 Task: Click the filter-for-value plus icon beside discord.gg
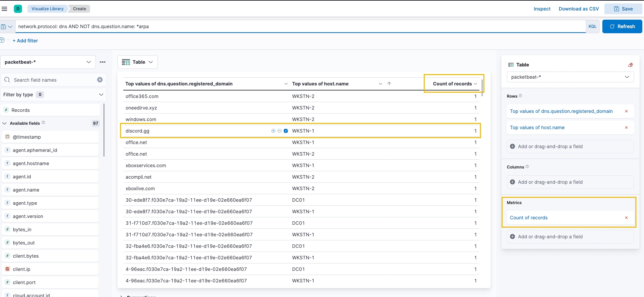click(x=273, y=131)
